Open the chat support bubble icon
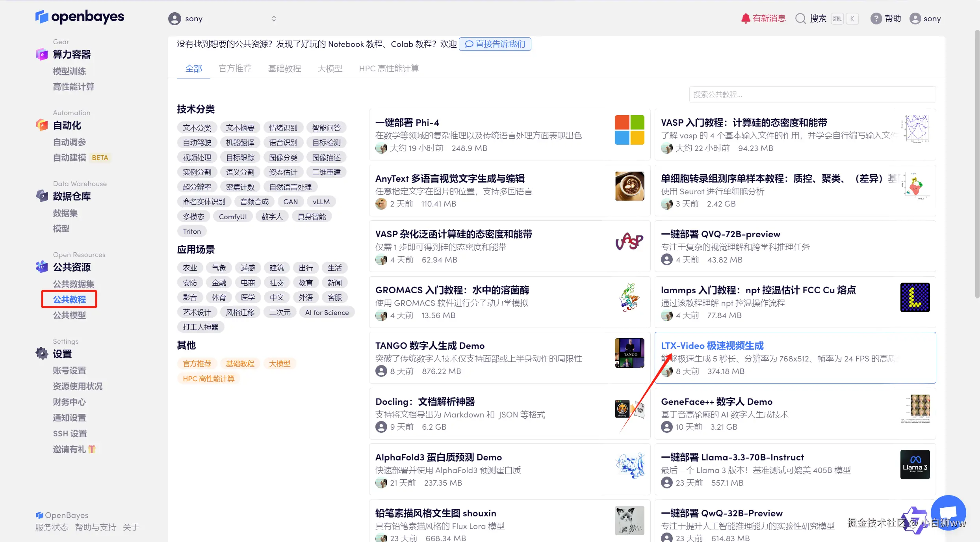Image resolution: width=980 pixels, height=542 pixels. [x=948, y=512]
